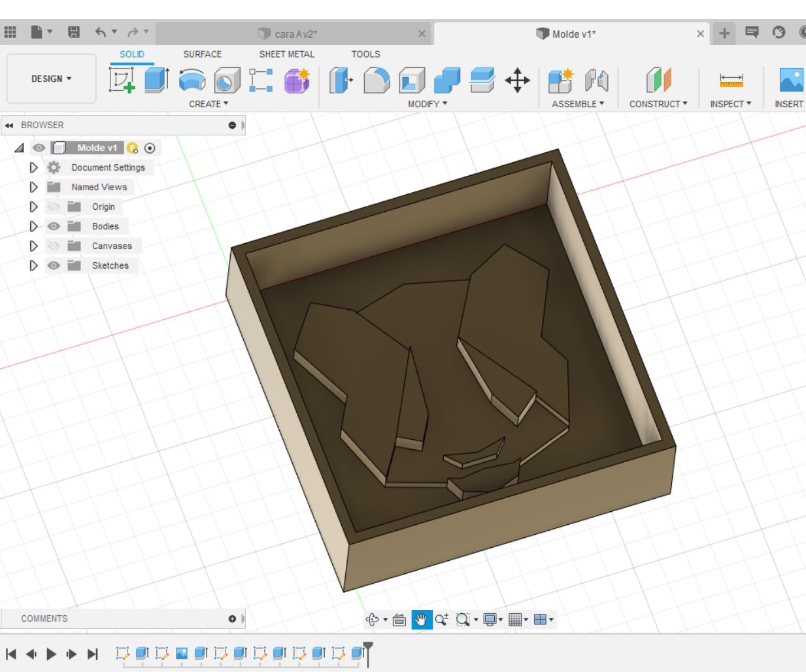
Task: Select the Create Form tool
Action: coord(297,78)
